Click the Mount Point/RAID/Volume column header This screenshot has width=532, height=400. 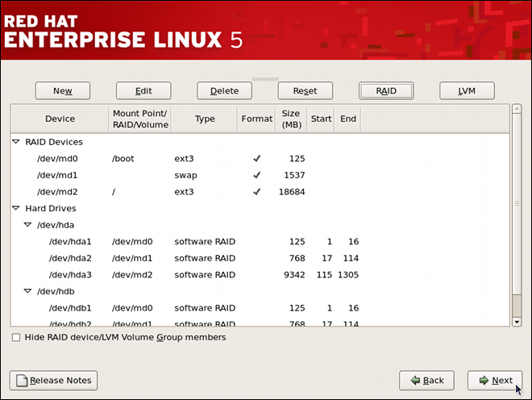[x=139, y=119]
